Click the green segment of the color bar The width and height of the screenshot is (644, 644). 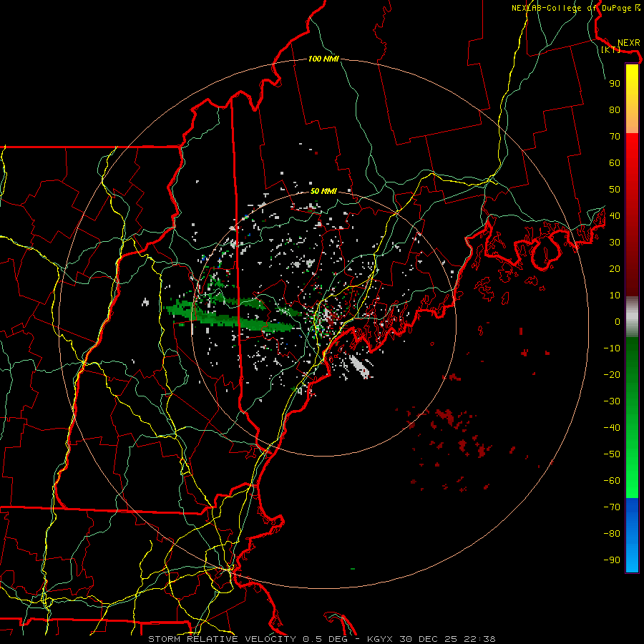[x=632, y=418]
